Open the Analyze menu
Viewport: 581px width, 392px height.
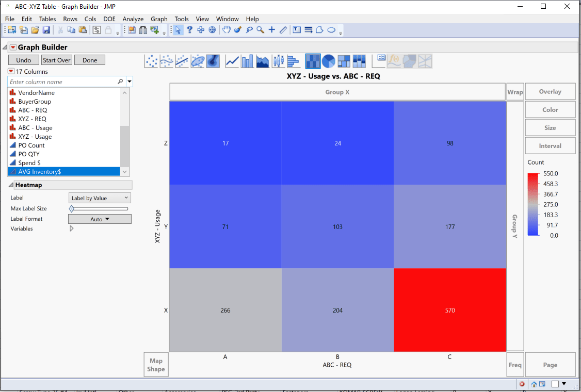coord(133,19)
